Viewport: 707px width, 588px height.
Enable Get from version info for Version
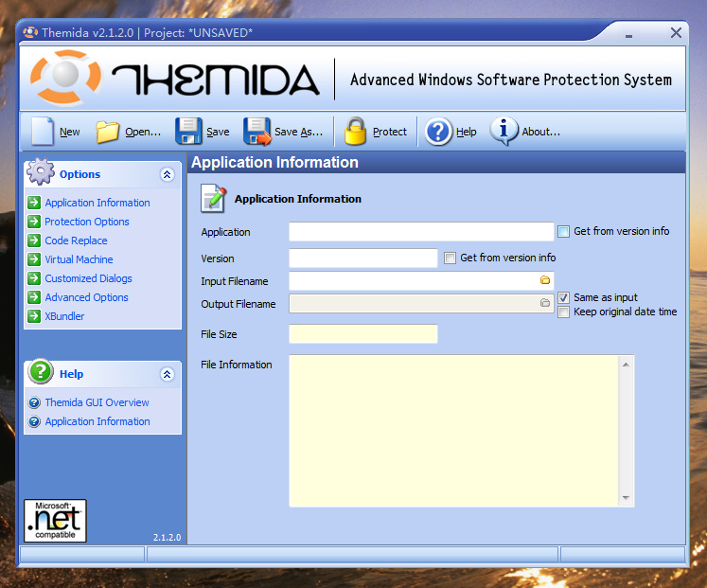(450, 258)
